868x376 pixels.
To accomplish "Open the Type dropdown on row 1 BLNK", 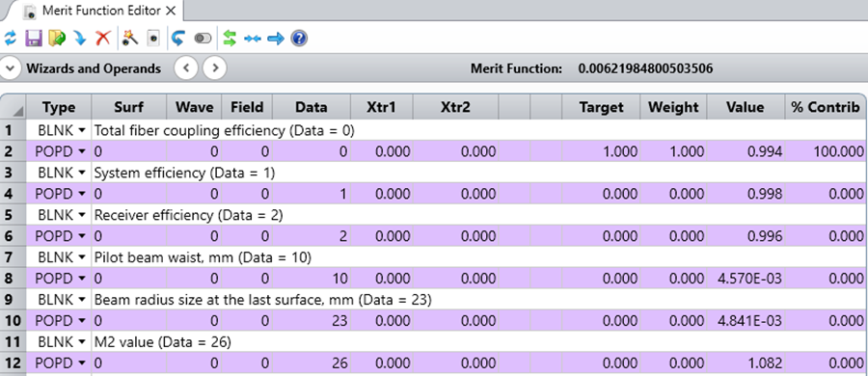I will click(83, 131).
